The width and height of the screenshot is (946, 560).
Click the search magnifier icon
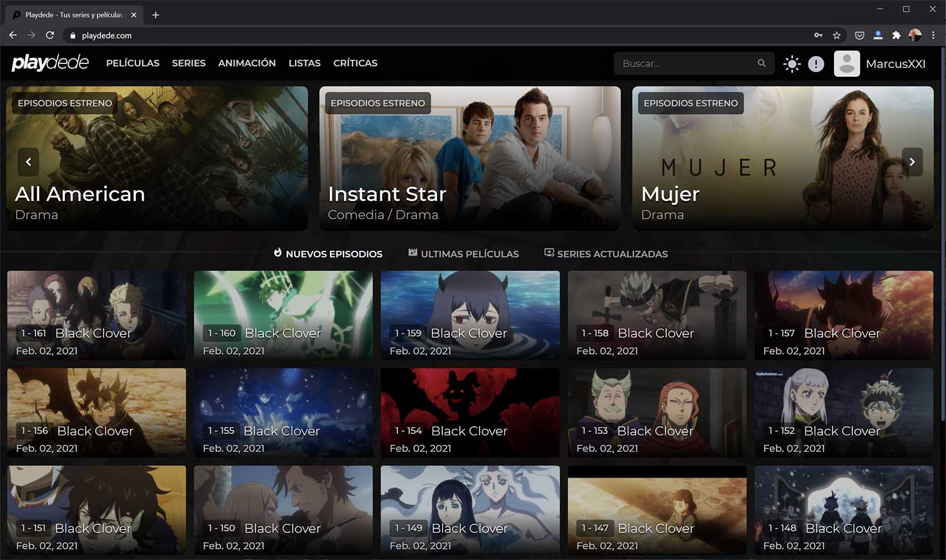tap(762, 63)
